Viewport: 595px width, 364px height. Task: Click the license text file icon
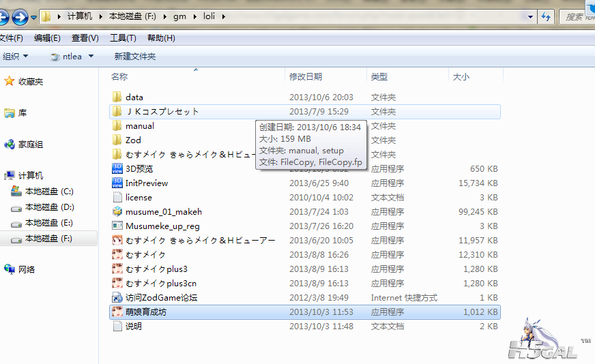[x=117, y=197]
